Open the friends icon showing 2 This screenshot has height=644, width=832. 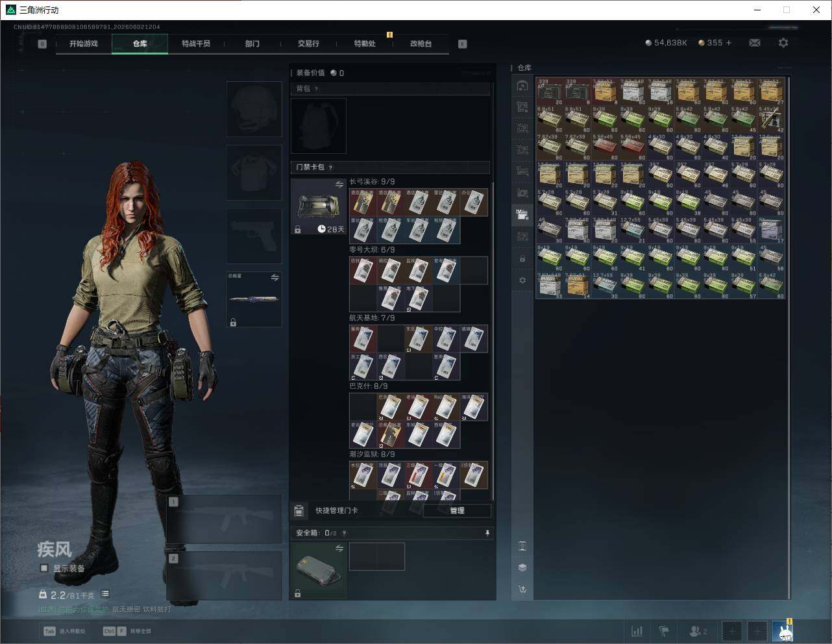tap(698, 631)
